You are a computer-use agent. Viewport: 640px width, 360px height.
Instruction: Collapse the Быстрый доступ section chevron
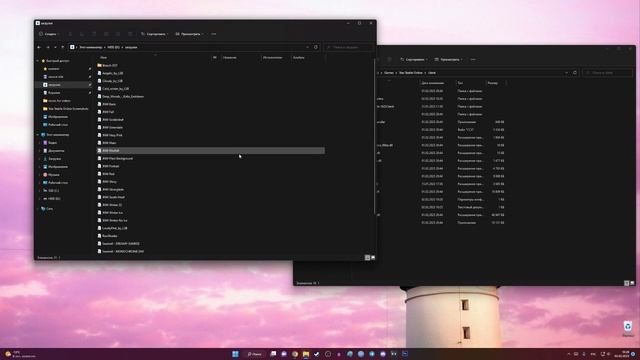point(38,61)
